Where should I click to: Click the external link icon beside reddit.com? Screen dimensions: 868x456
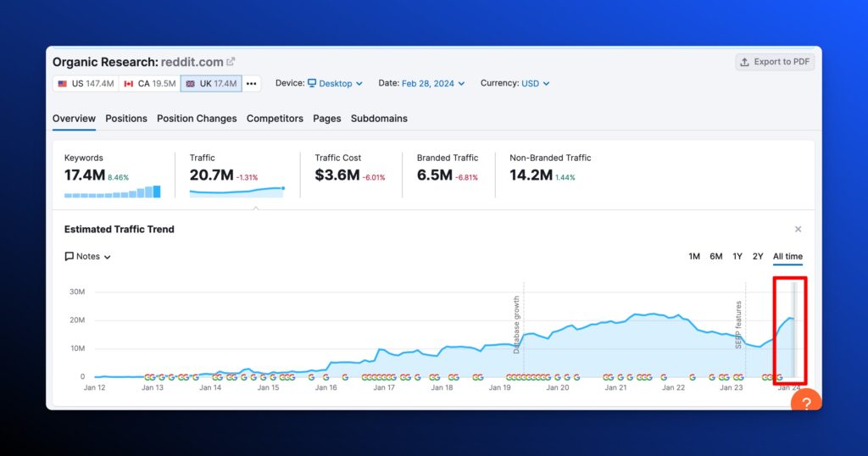click(x=231, y=62)
